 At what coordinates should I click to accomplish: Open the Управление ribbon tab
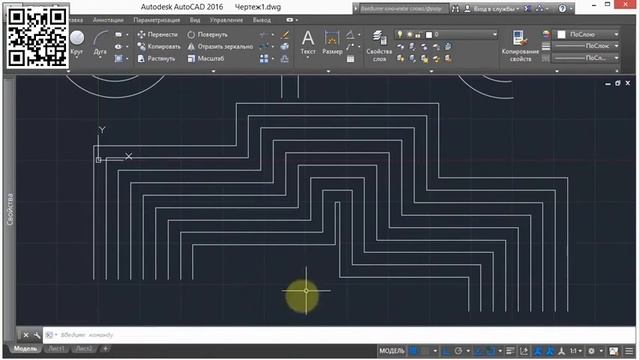[227, 20]
